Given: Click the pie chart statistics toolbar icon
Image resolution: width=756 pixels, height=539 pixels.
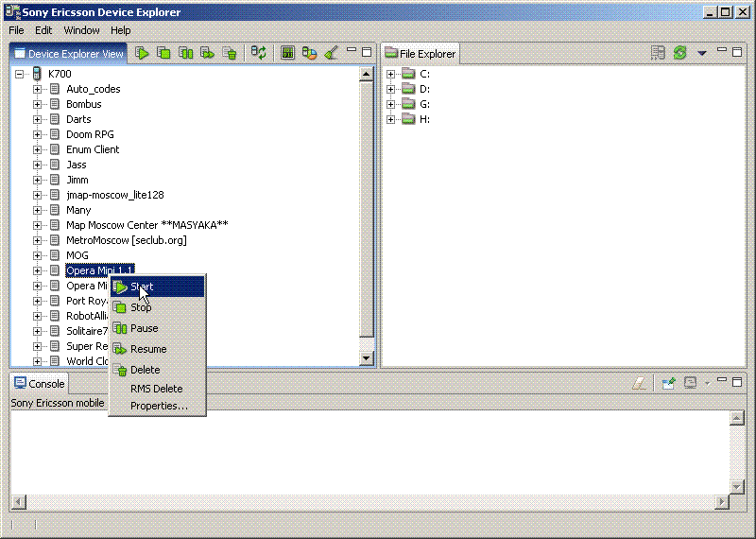Looking at the screenshot, I should pyautogui.click(x=310, y=53).
